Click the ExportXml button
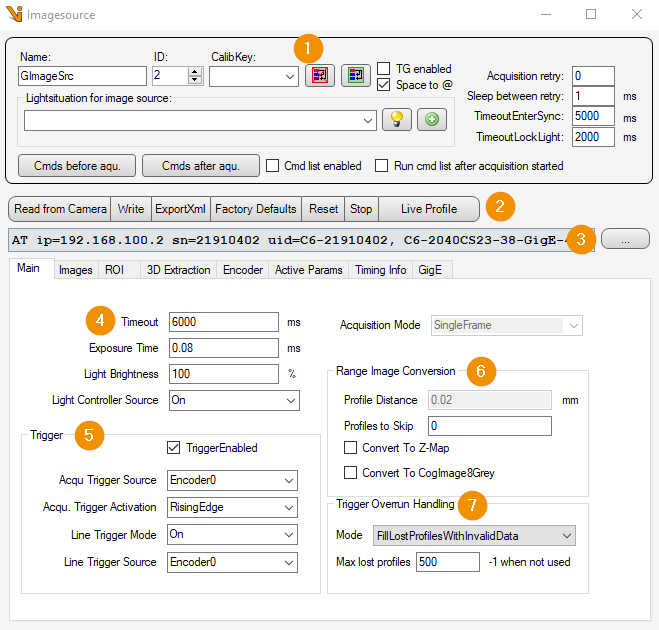This screenshot has height=630, width=659. (x=180, y=209)
